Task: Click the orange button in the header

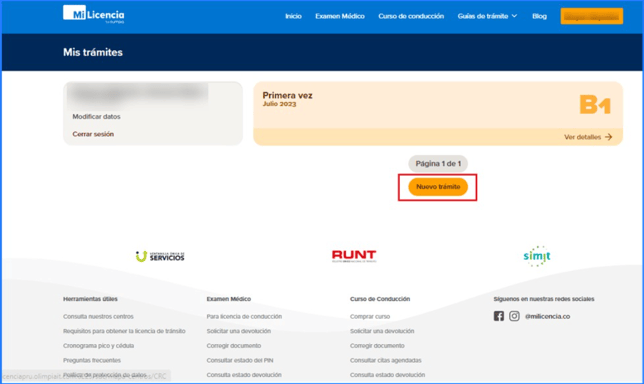Action: pyautogui.click(x=591, y=16)
